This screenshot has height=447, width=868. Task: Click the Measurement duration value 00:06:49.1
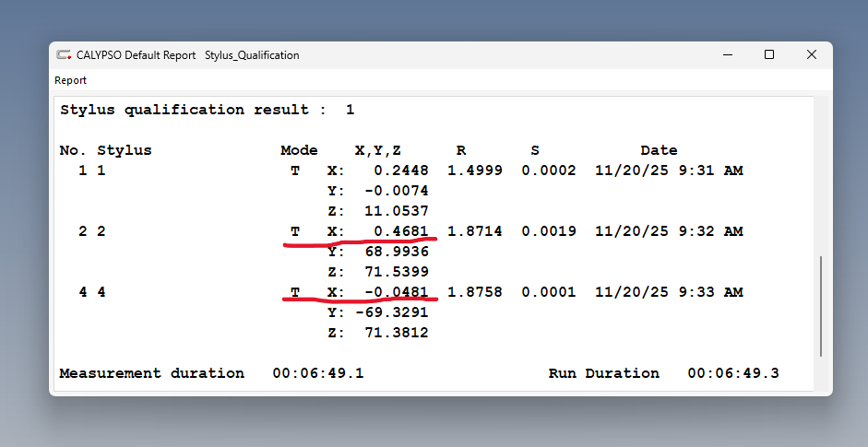(x=317, y=373)
